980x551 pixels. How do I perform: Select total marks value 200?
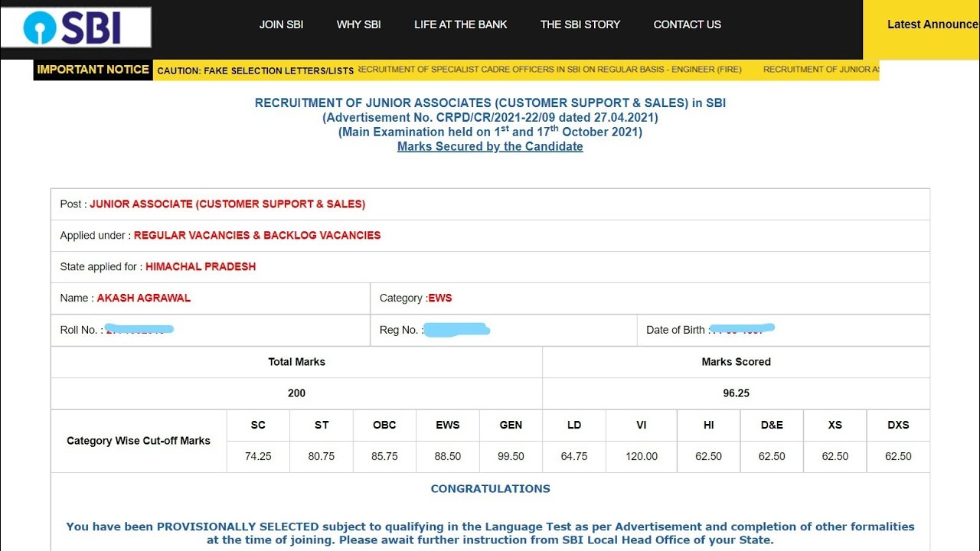click(x=296, y=393)
